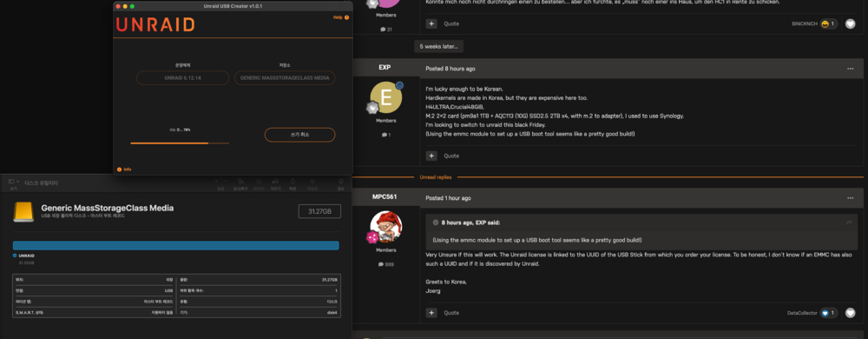Open Erase (지우기) tool in Disk Utility
Viewport: 868px width, 339px height.
[x=275, y=184]
